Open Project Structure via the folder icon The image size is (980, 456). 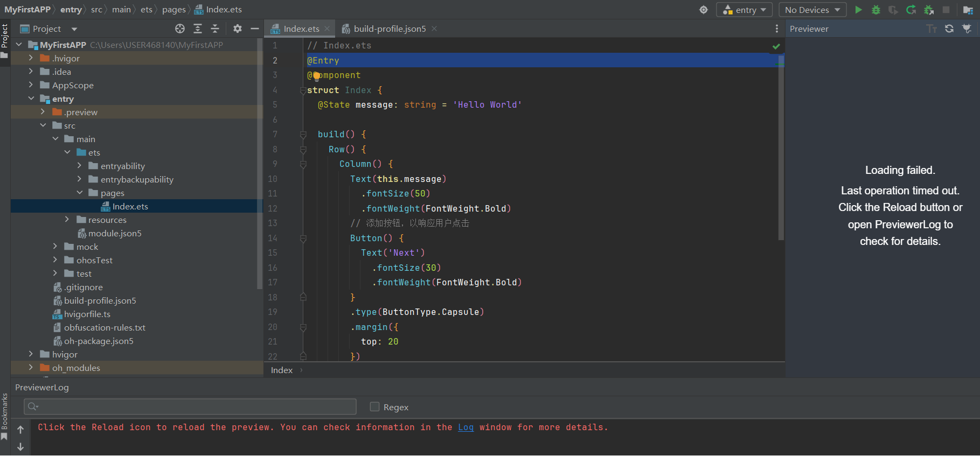pos(968,10)
